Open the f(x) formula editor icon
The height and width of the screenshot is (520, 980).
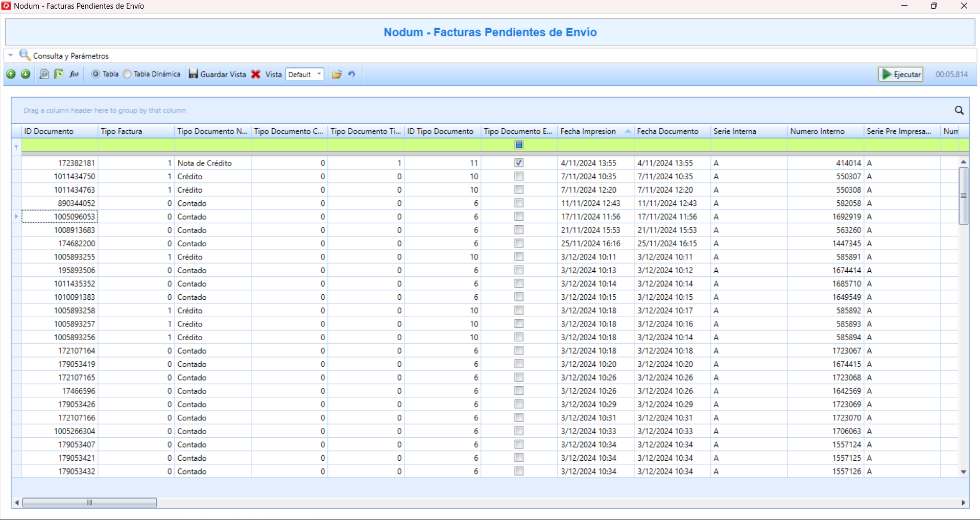point(74,74)
